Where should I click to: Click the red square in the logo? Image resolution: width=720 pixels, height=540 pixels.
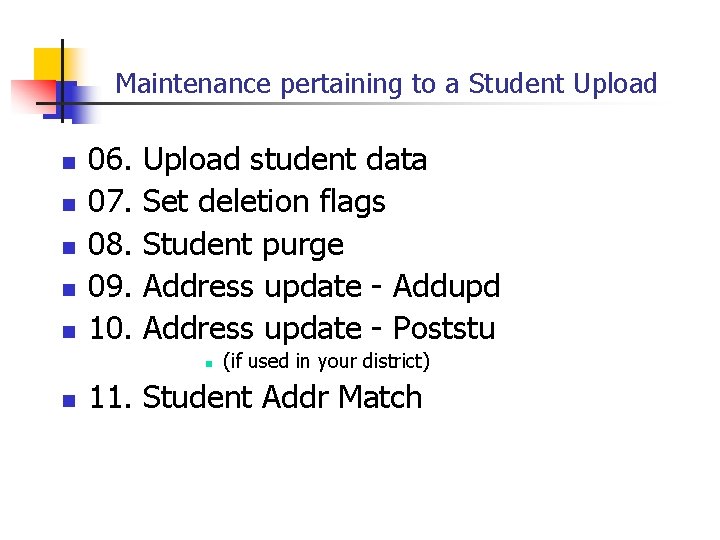tap(34, 96)
